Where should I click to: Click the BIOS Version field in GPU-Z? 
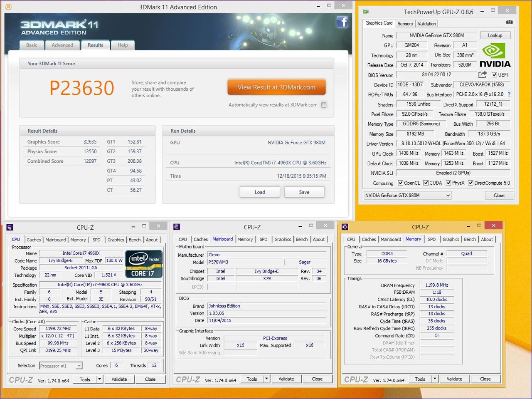tap(436, 75)
